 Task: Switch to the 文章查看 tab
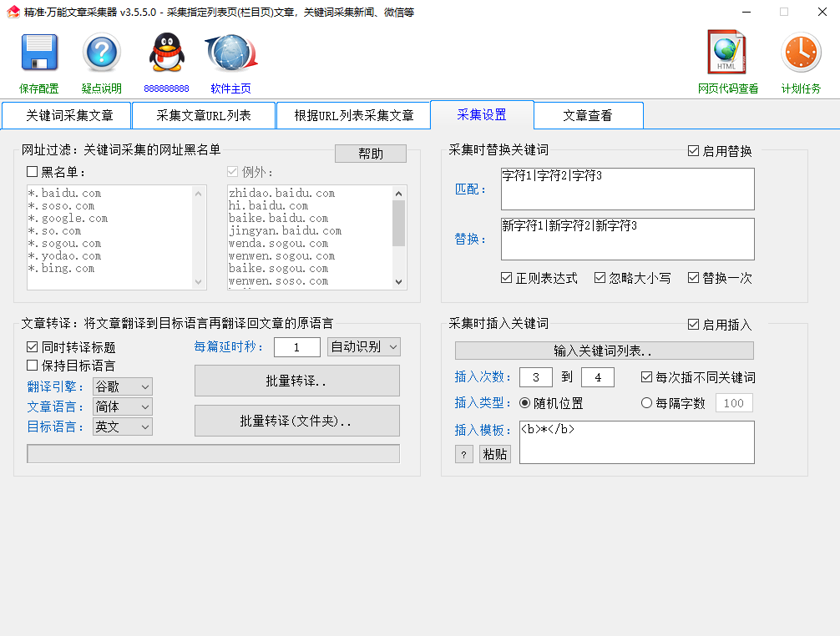(x=588, y=115)
